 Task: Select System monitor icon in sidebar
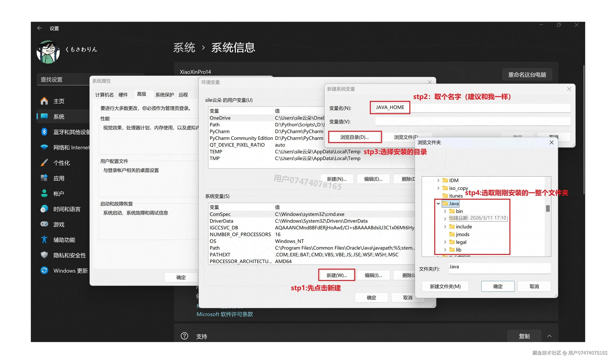click(44, 116)
